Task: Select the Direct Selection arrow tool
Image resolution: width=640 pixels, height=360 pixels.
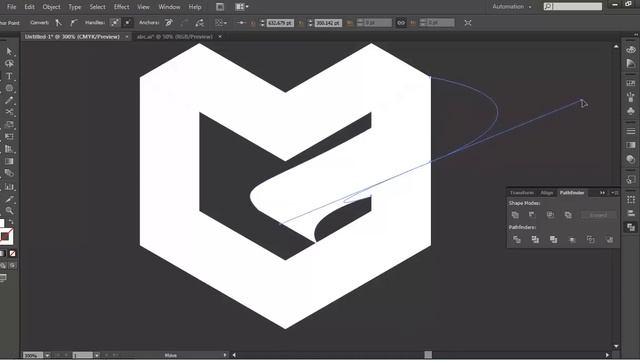Action: (x=9, y=51)
